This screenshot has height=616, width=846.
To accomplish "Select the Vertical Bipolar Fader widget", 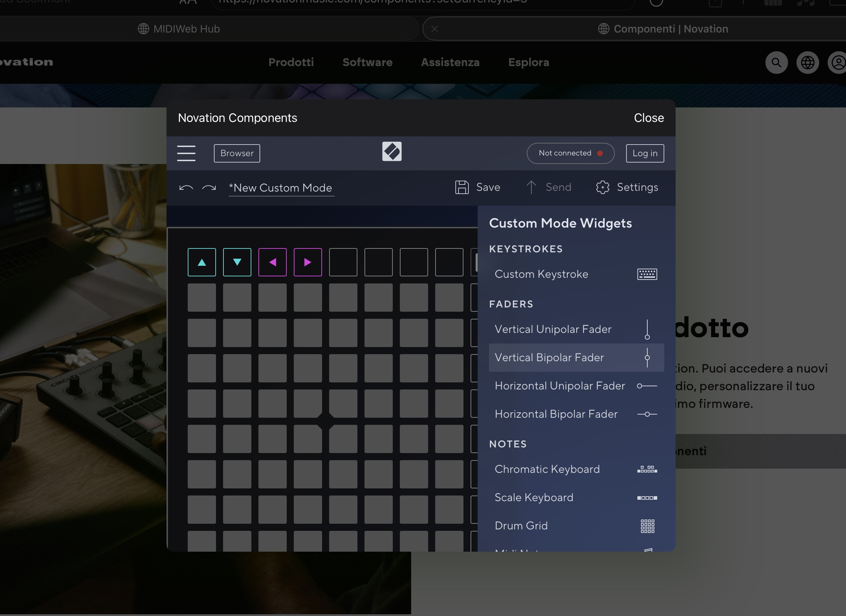I will 576,358.
